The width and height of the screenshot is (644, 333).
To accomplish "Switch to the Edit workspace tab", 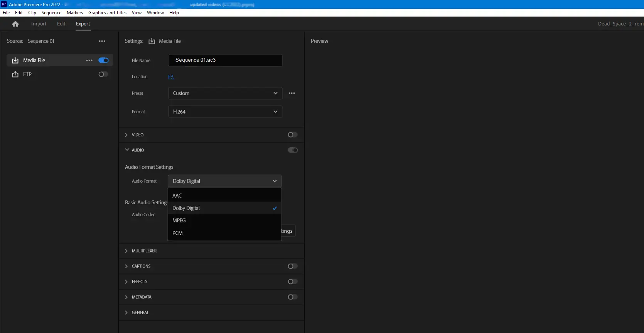I will pyautogui.click(x=61, y=24).
